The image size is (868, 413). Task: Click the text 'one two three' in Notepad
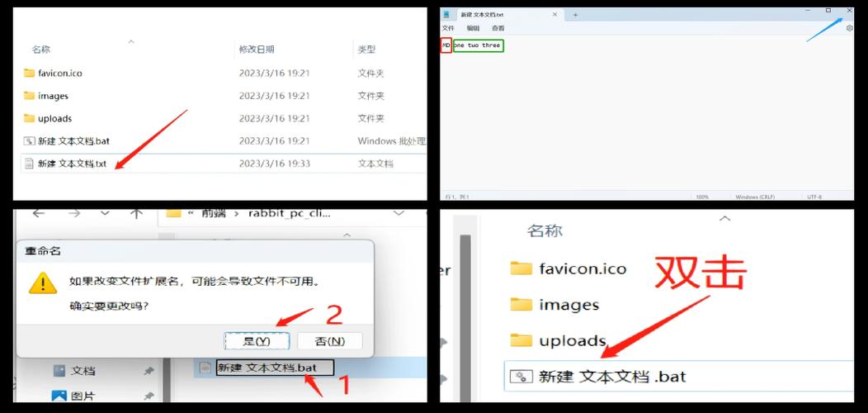click(x=478, y=45)
